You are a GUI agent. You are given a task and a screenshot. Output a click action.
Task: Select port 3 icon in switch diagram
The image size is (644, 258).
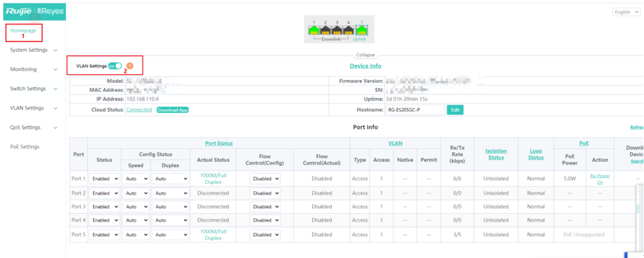[x=337, y=30]
